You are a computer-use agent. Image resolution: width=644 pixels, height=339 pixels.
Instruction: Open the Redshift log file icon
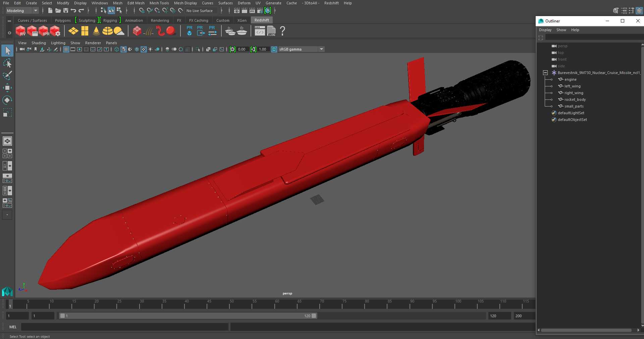[x=271, y=31]
